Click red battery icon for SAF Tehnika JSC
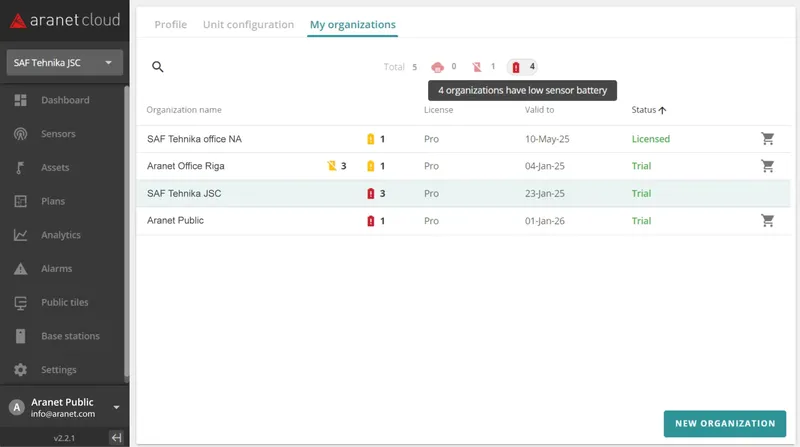Viewport: 800px width, 447px height. coord(371,193)
